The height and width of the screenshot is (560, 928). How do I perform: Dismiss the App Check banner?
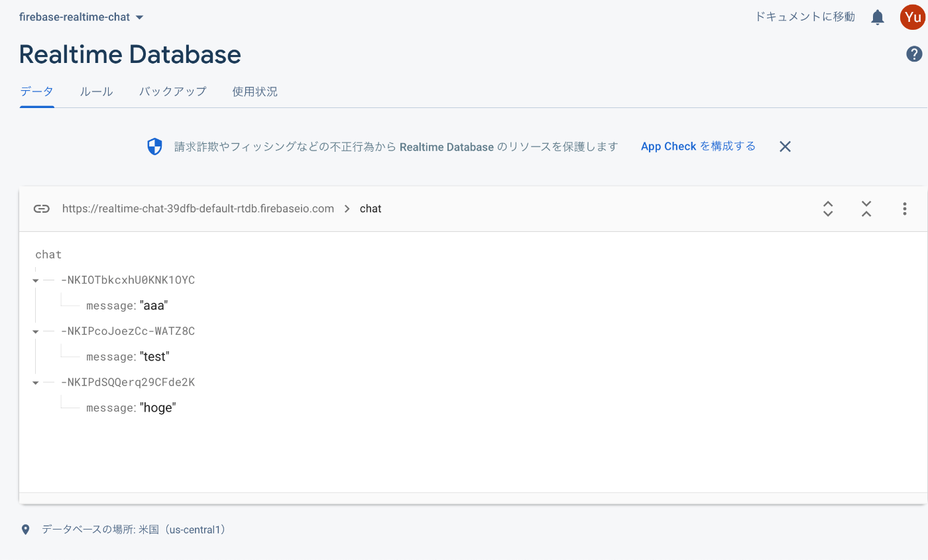coord(785,146)
